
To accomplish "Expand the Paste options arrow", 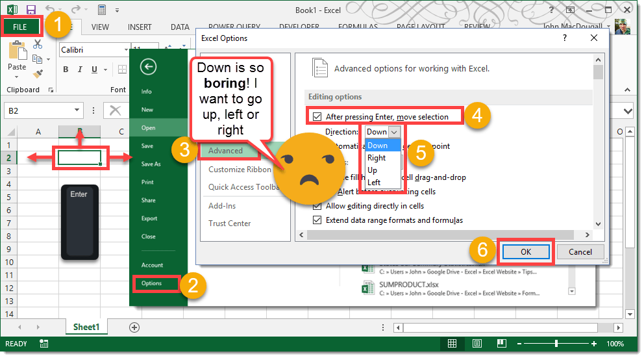I will click(x=17, y=77).
